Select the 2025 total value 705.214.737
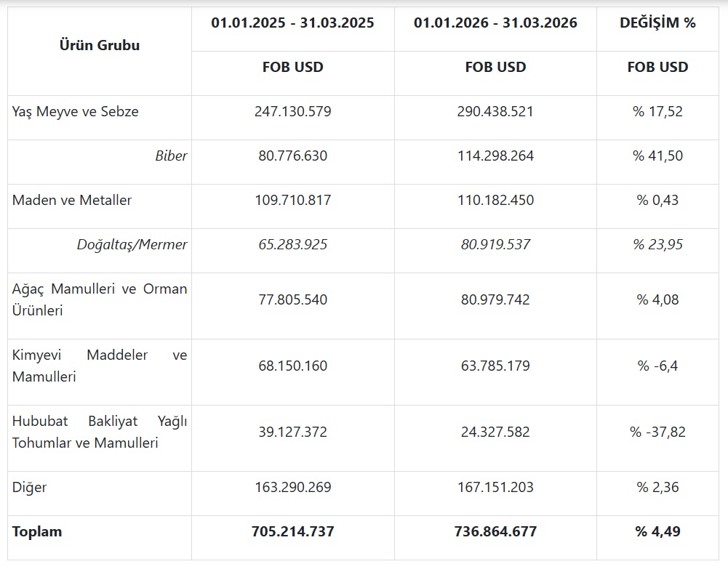728x572 pixels. (292, 532)
